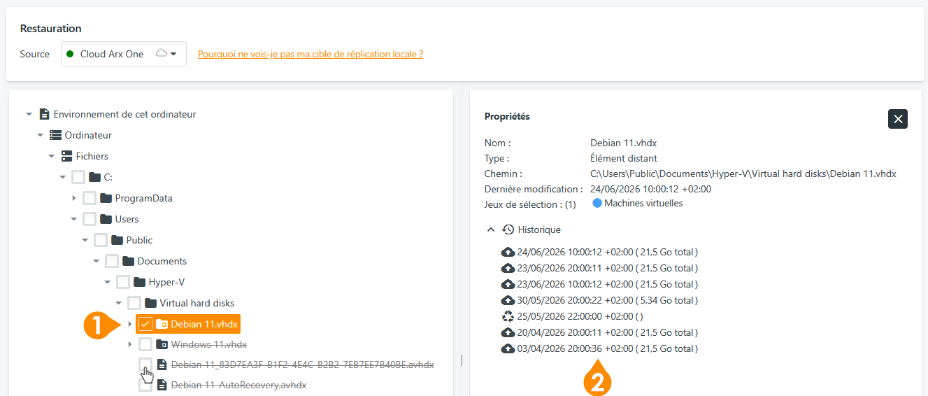The height and width of the screenshot is (396, 928).
Task: Collapse the Documents folder
Action: (x=96, y=261)
